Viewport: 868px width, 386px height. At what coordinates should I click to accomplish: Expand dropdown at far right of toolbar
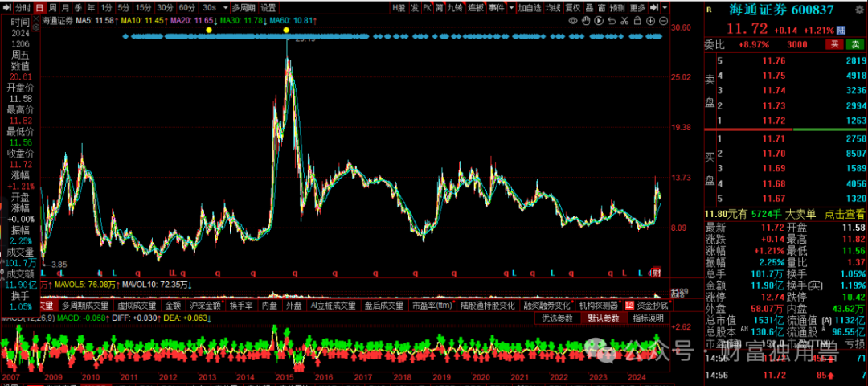[x=665, y=8]
